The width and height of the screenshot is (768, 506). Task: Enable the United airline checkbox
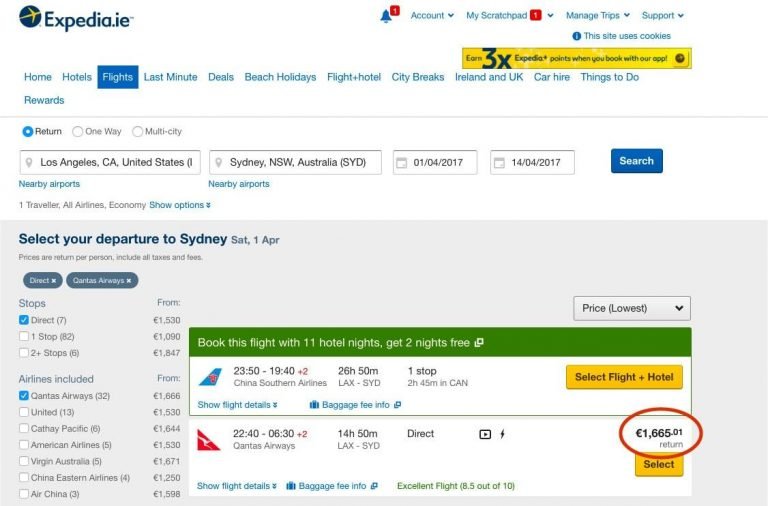pos(24,412)
